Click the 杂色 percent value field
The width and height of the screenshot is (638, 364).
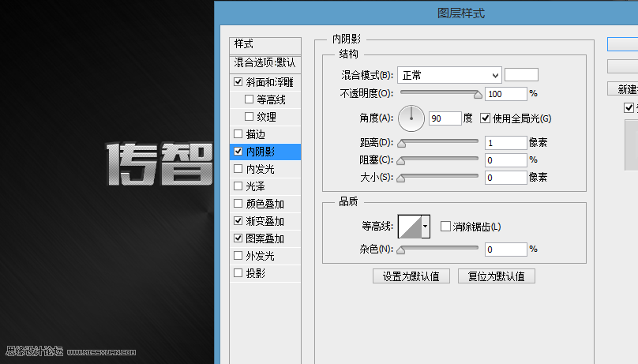506,250
